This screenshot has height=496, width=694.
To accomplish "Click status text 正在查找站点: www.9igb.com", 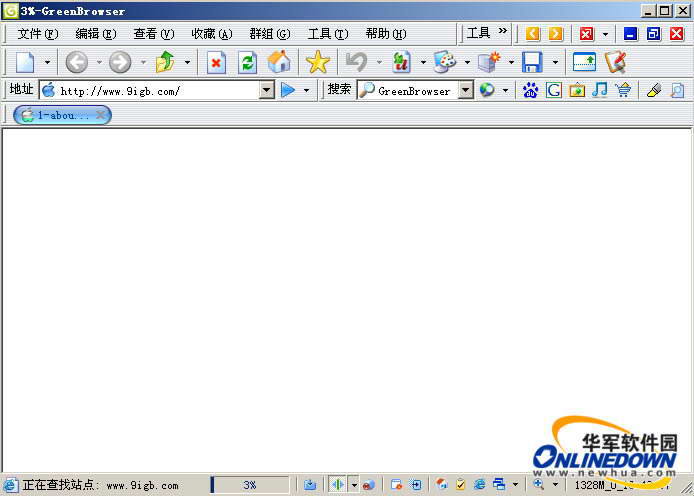I will tap(100, 485).
